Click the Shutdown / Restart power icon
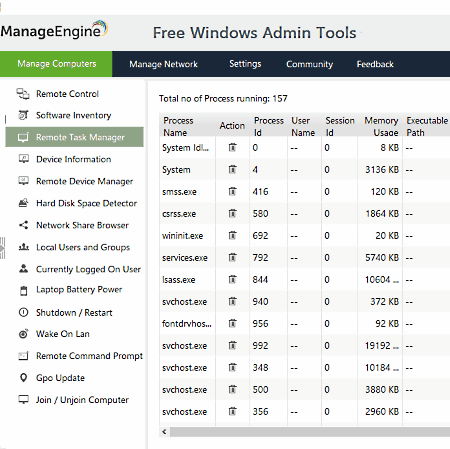 click(23, 312)
